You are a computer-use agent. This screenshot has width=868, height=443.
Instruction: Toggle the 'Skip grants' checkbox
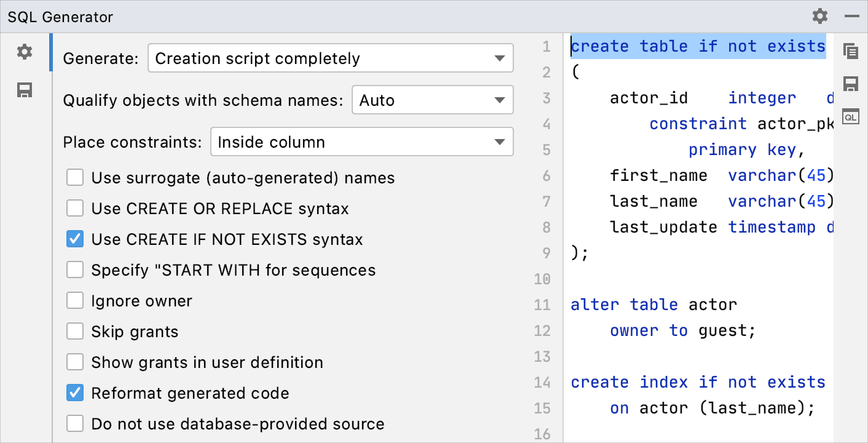pyautogui.click(x=74, y=330)
